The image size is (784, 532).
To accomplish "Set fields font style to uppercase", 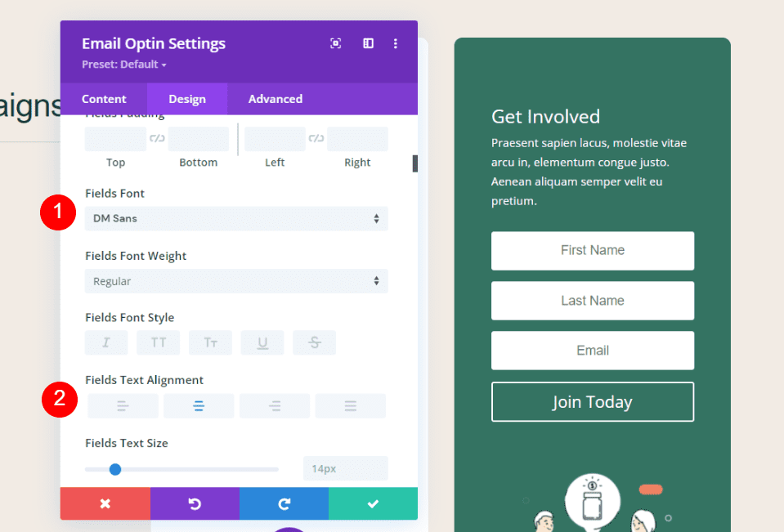I will 158,342.
